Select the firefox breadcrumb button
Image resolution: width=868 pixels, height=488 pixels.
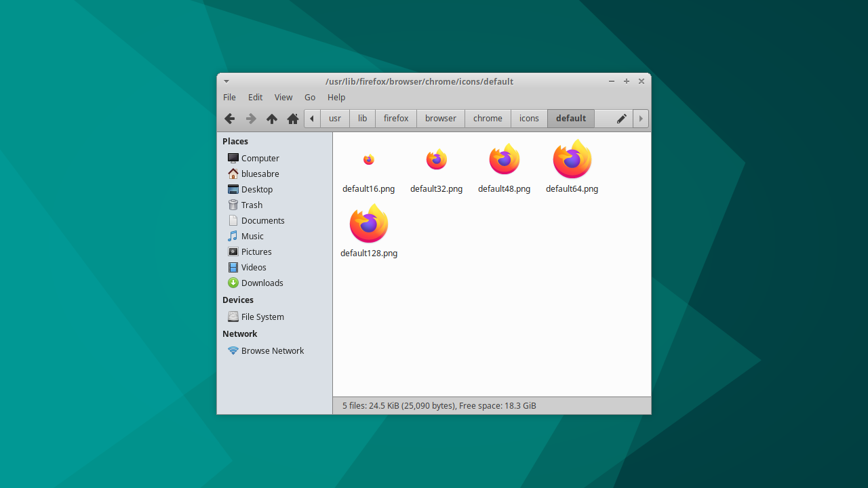(395, 118)
